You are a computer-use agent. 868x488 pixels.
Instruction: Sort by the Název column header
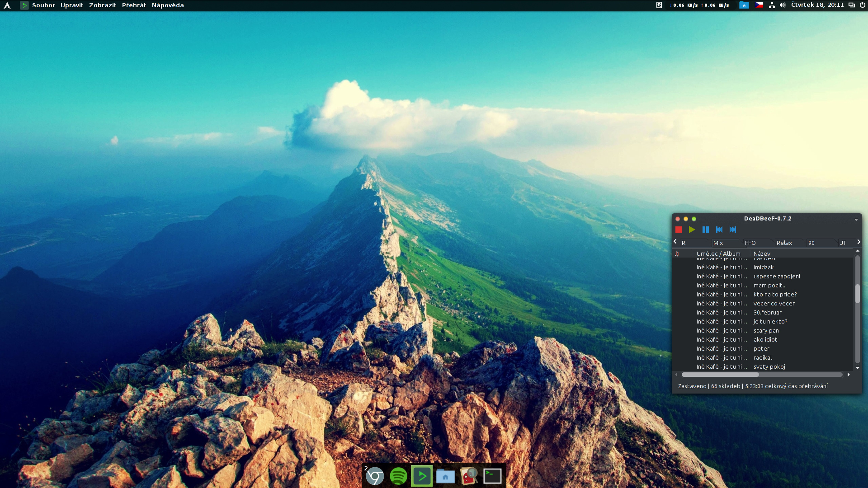762,253
